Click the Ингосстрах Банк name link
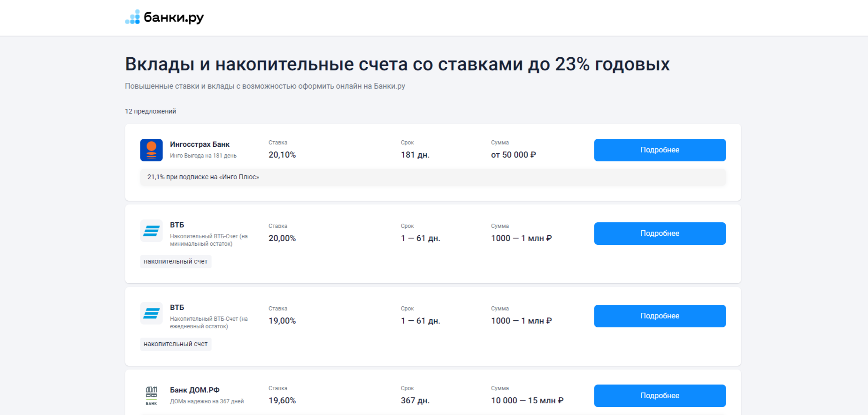Screen dimensions: 868x415 (x=200, y=144)
